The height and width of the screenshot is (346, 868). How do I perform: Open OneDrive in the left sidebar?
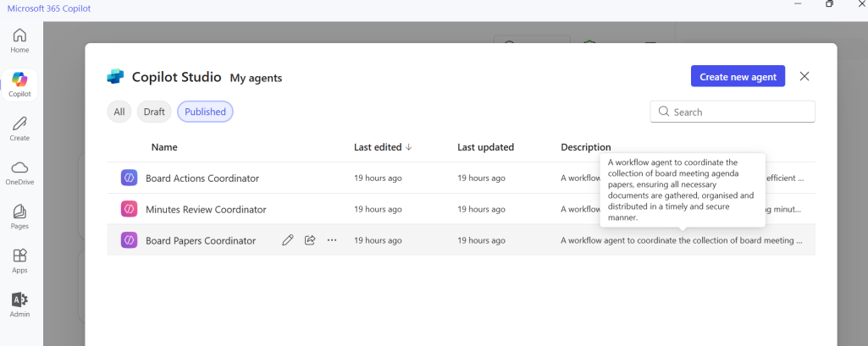coord(19,173)
